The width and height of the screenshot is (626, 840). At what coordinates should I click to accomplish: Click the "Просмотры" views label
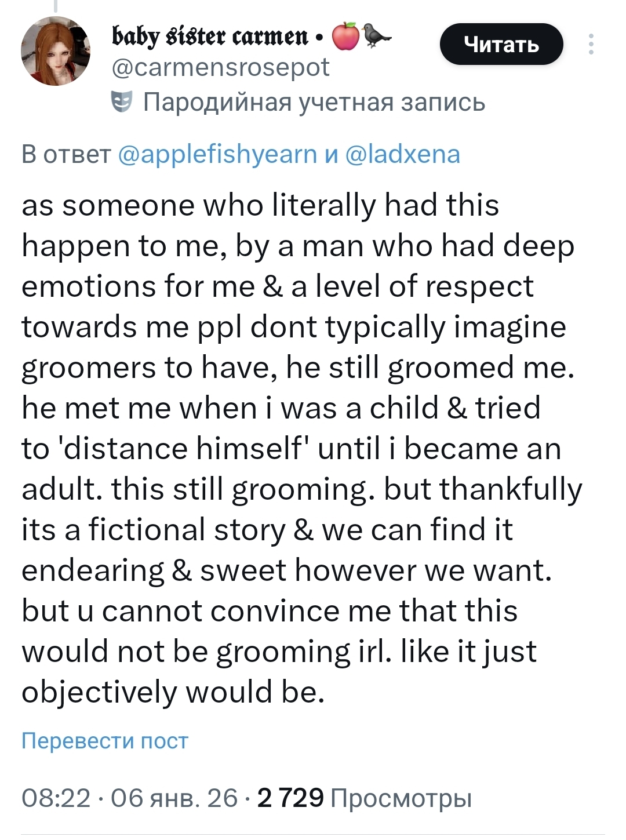[x=401, y=798]
